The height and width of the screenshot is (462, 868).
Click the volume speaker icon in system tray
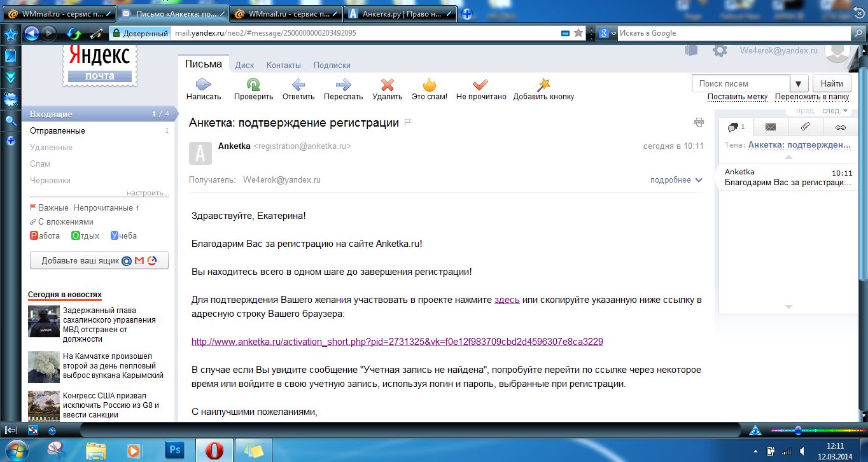(x=802, y=451)
